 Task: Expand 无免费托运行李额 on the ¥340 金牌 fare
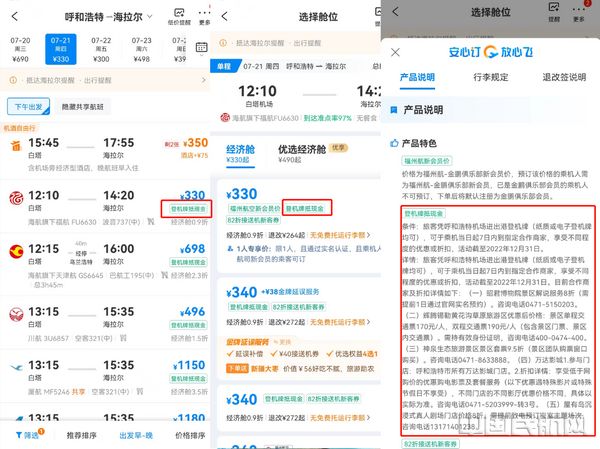(340, 322)
